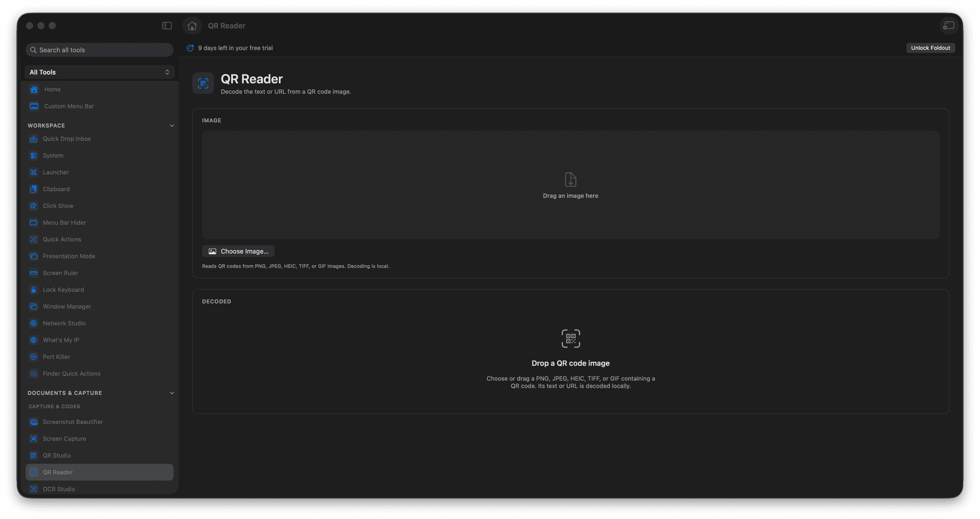Select the Lock Keyboard label

(63, 290)
